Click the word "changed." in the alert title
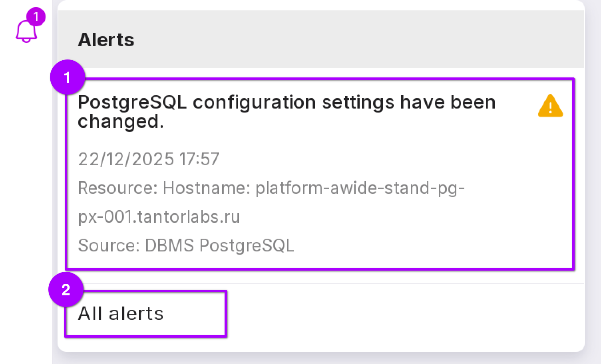Screen dimensions: 601x364 [121, 121]
